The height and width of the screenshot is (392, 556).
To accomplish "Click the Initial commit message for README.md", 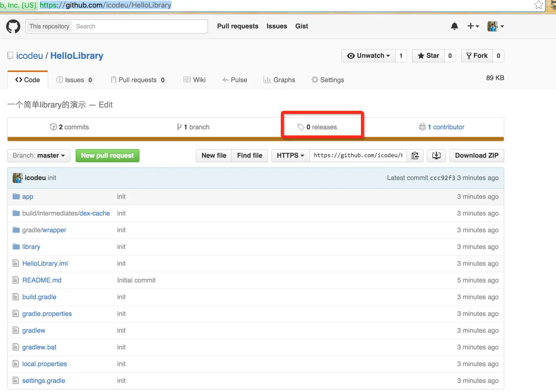I will pyautogui.click(x=136, y=280).
